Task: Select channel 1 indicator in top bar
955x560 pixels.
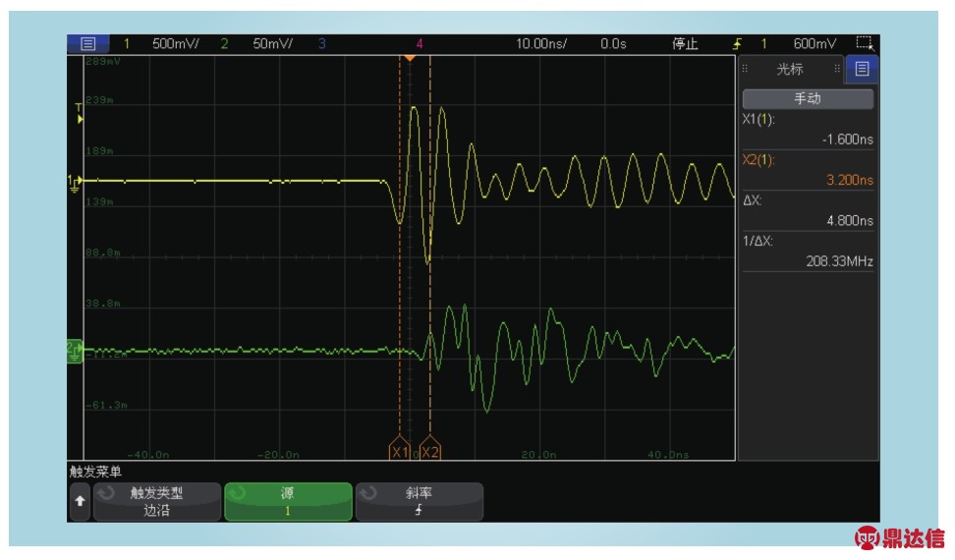Action: tap(126, 44)
